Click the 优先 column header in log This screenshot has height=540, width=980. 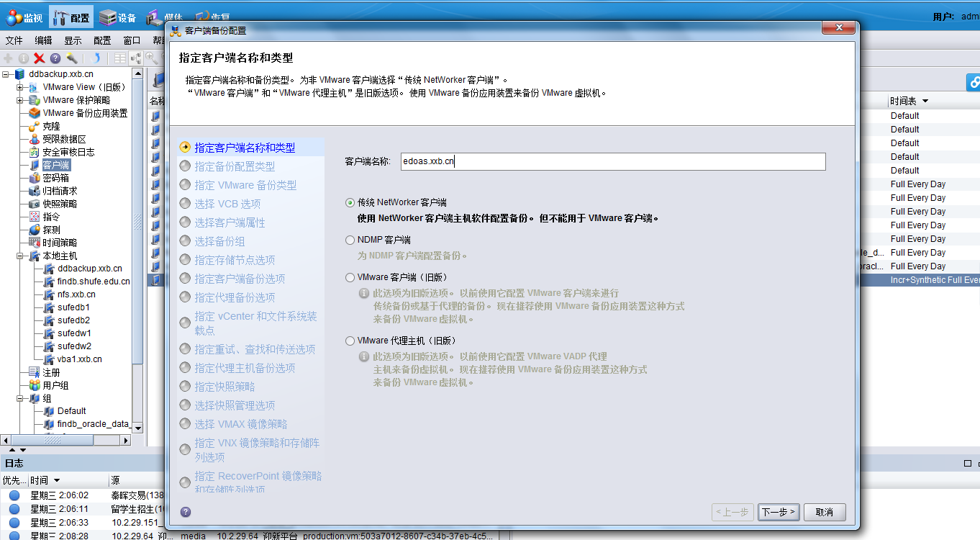pos(14,480)
